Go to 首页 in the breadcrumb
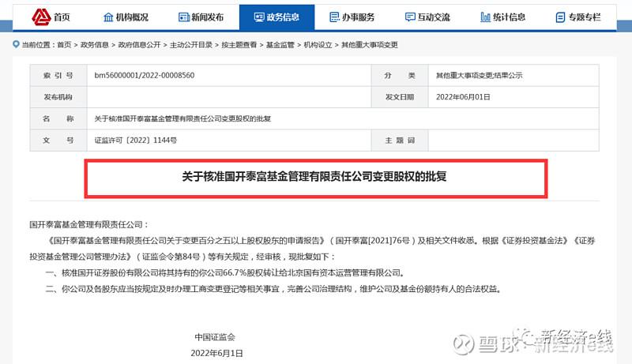This screenshot has height=364, width=632. pos(64,45)
